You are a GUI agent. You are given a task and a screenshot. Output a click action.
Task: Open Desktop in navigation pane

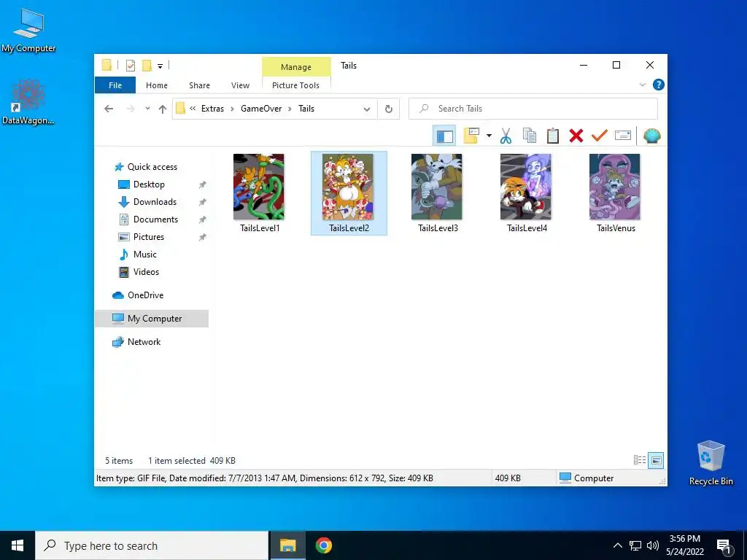pos(149,184)
